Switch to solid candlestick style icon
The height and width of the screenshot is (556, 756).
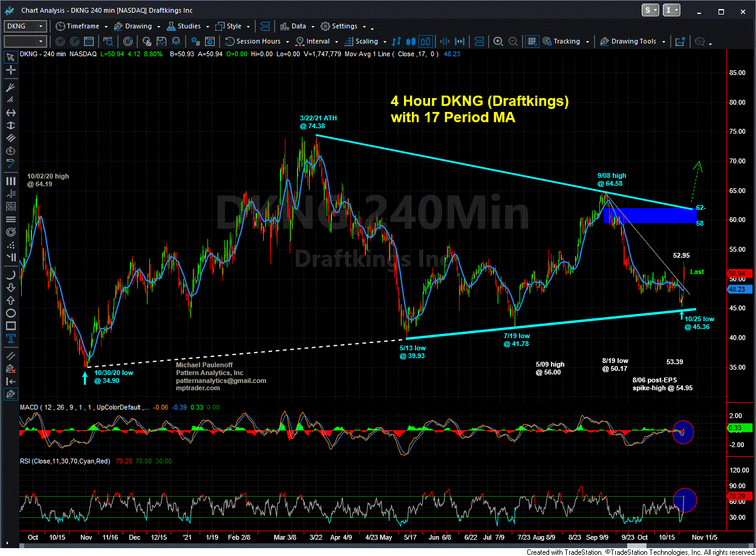[411, 41]
